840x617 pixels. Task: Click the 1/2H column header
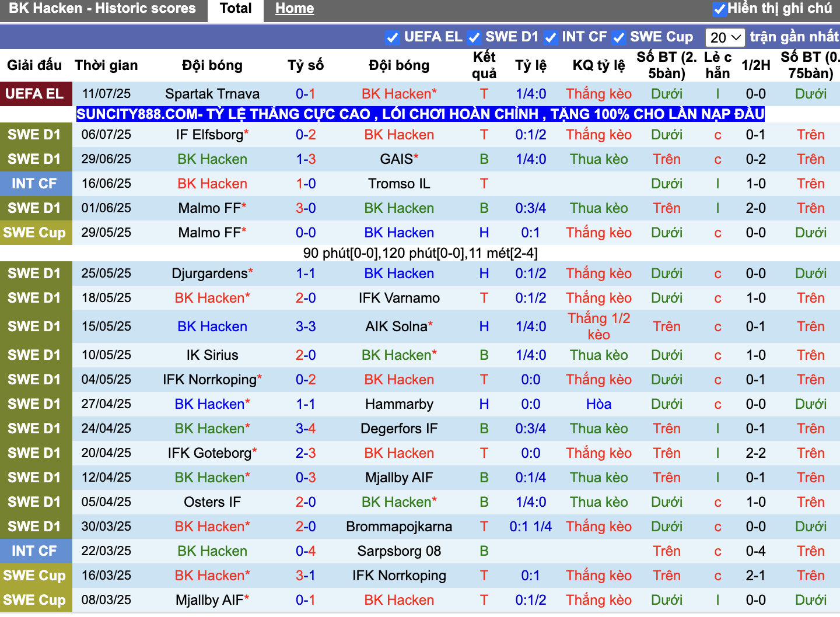756,65
